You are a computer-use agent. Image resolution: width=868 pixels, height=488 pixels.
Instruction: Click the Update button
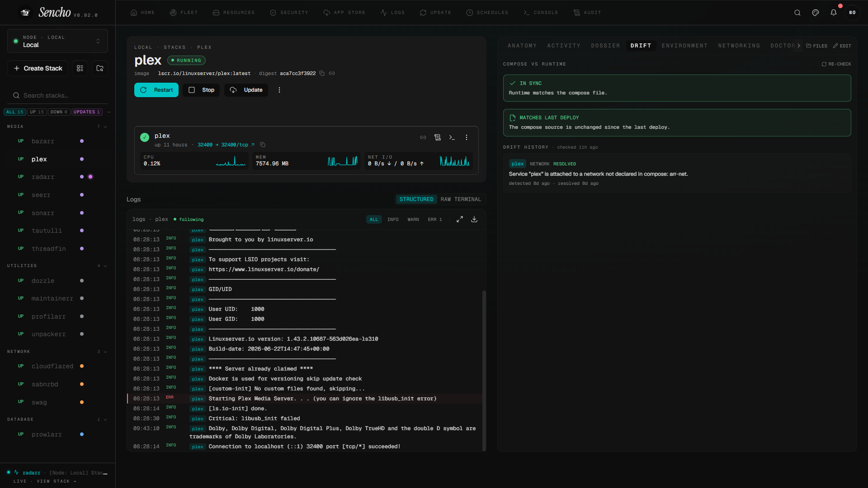coord(246,90)
